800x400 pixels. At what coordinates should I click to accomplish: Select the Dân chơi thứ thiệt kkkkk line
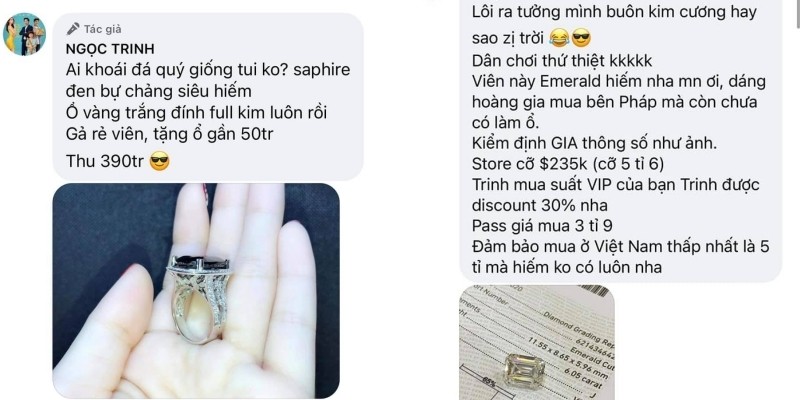click(x=562, y=61)
